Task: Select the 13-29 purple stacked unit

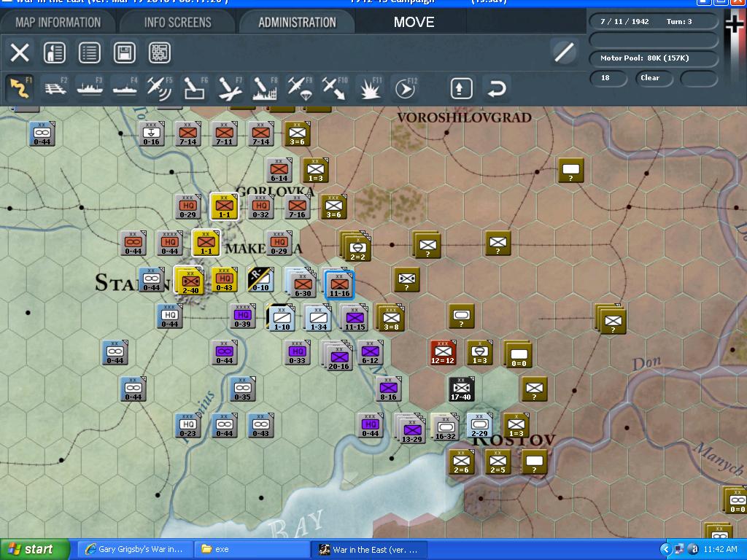Action: point(411,429)
